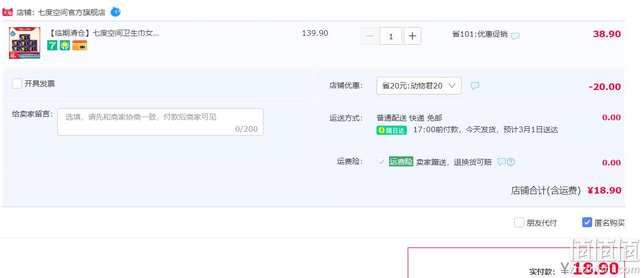Click the question mark help icon for 运费险
The height and width of the screenshot is (278, 644).
pyautogui.click(x=511, y=162)
